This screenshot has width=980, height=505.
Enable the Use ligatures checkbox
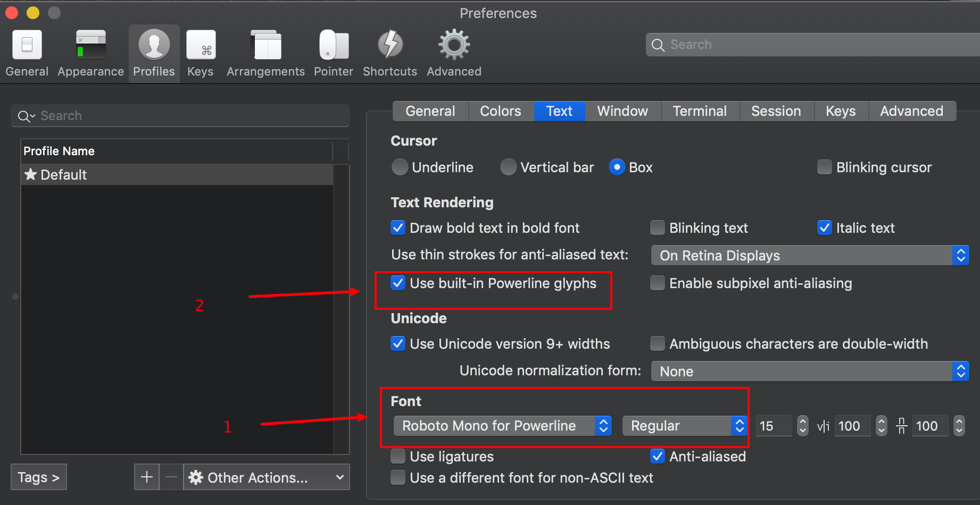(x=398, y=457)
